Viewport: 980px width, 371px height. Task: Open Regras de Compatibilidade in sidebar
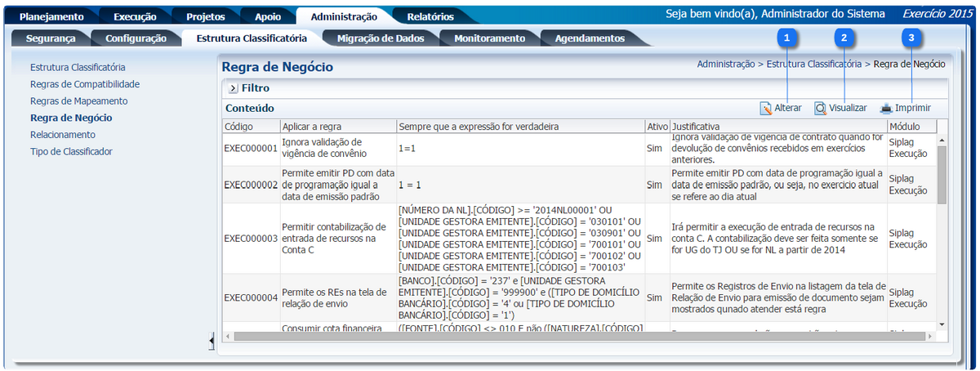coord(85,84)
